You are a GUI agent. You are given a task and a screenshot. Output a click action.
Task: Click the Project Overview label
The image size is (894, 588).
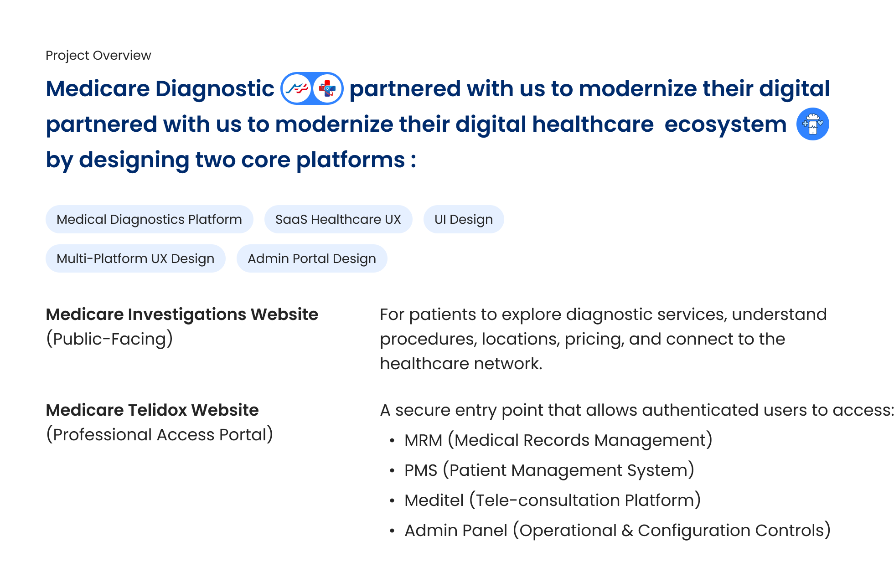click(x=98, y=55)
